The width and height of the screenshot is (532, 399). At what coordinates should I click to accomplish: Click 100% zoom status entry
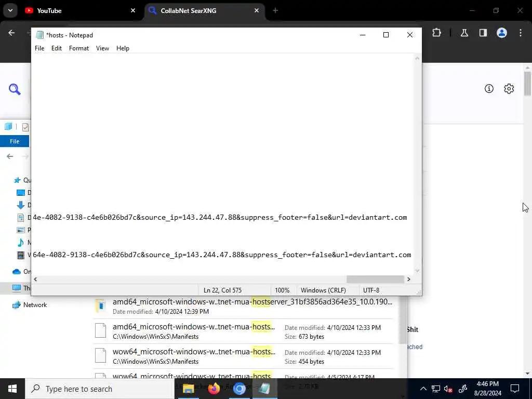coord(282,290)
